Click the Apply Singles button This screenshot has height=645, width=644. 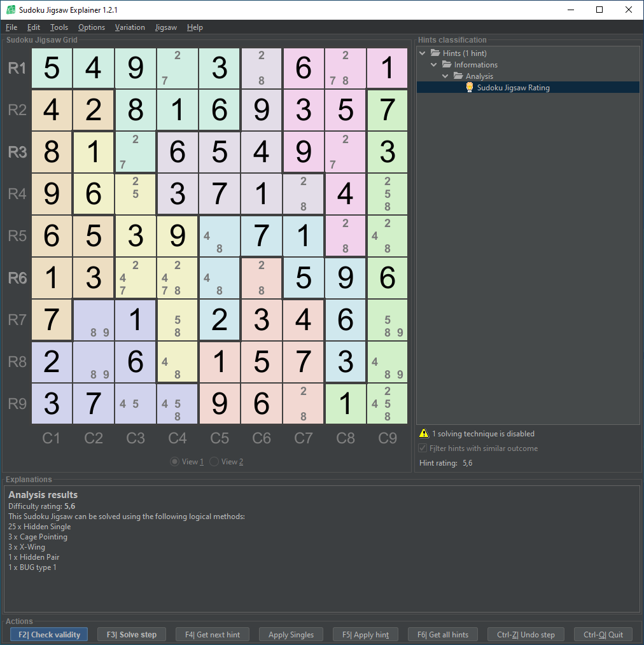pos(291,634)
